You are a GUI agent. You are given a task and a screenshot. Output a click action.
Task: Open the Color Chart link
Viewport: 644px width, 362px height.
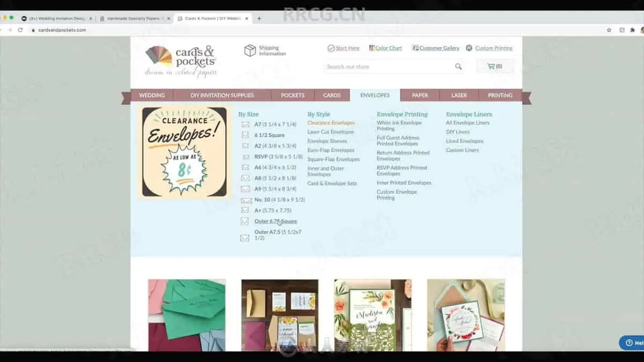[389, 48]
